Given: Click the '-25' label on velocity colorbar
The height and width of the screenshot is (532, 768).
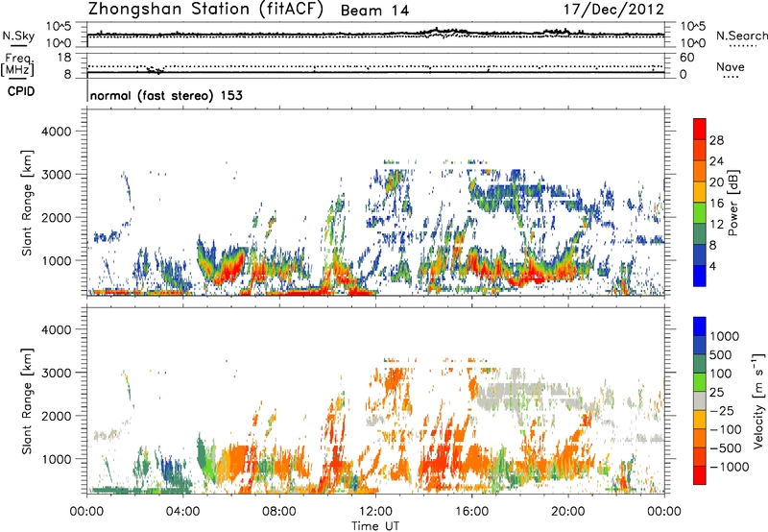Looking at the screenshot, I should (x=721, y=410).
